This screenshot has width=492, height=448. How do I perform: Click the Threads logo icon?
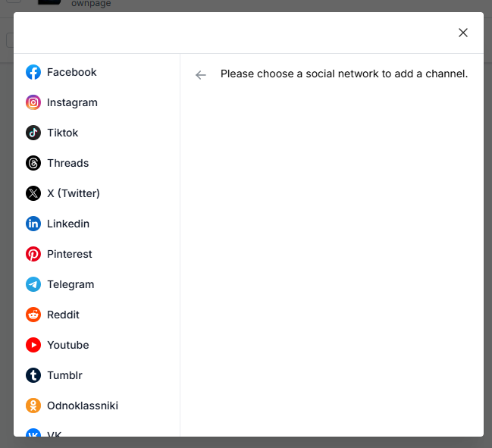click(x=33, y=163)
